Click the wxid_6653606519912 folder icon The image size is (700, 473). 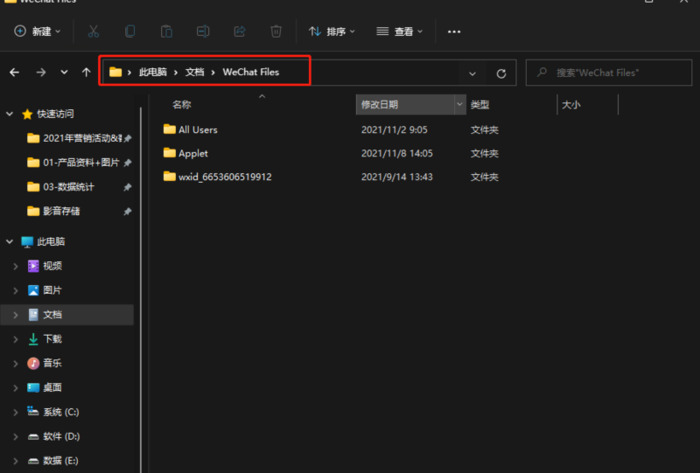(x=170, y=176)
